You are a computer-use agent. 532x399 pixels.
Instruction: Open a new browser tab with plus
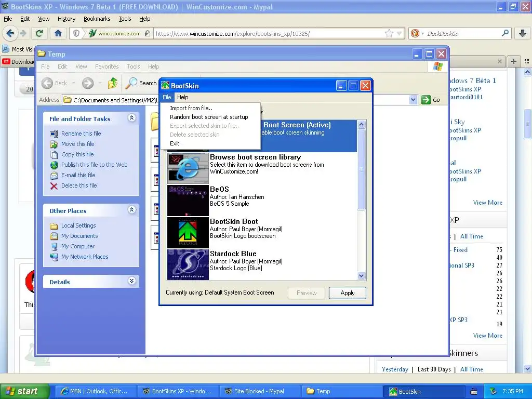(x=514, y=61)
